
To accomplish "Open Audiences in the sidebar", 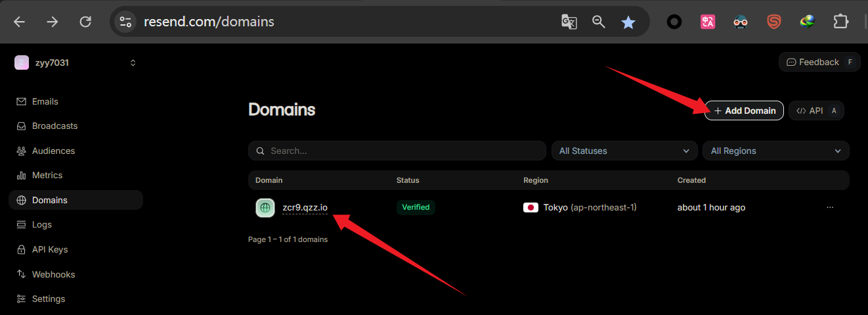I will click(x=76, y=151).
